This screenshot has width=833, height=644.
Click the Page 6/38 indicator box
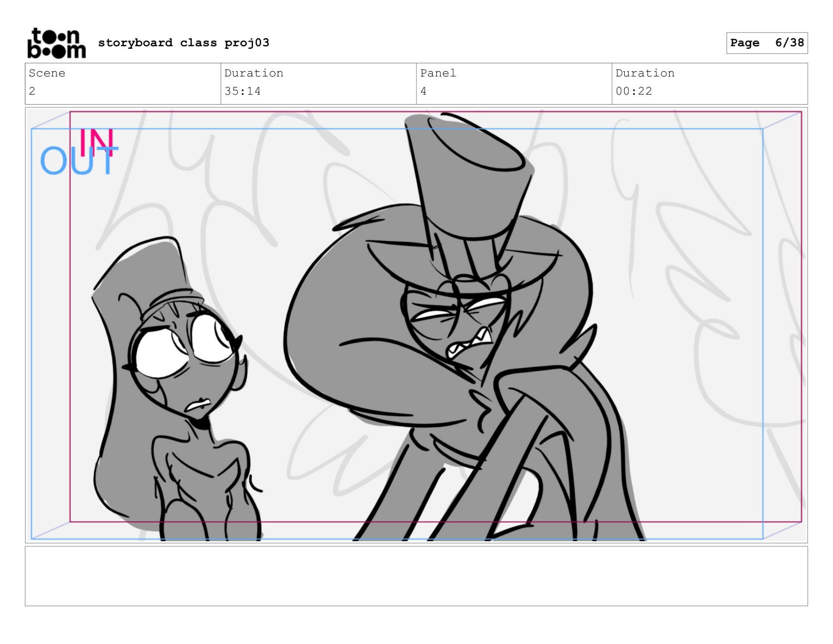click(x=767, y=43)
